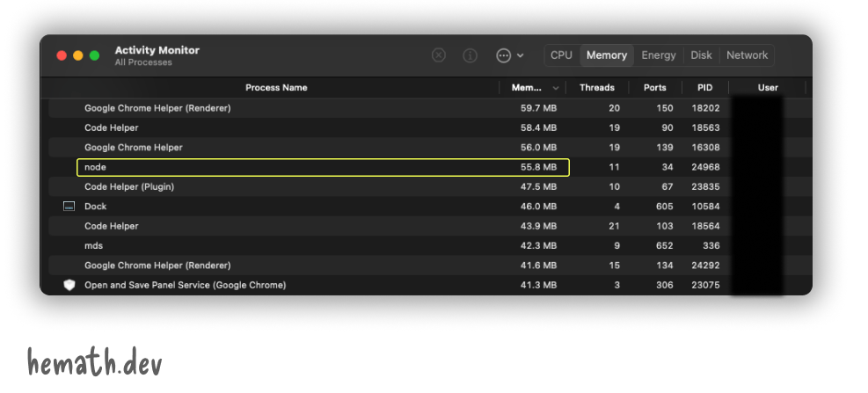
Task: Click the 47.5 MB memory value
Action: pos(538,186)
